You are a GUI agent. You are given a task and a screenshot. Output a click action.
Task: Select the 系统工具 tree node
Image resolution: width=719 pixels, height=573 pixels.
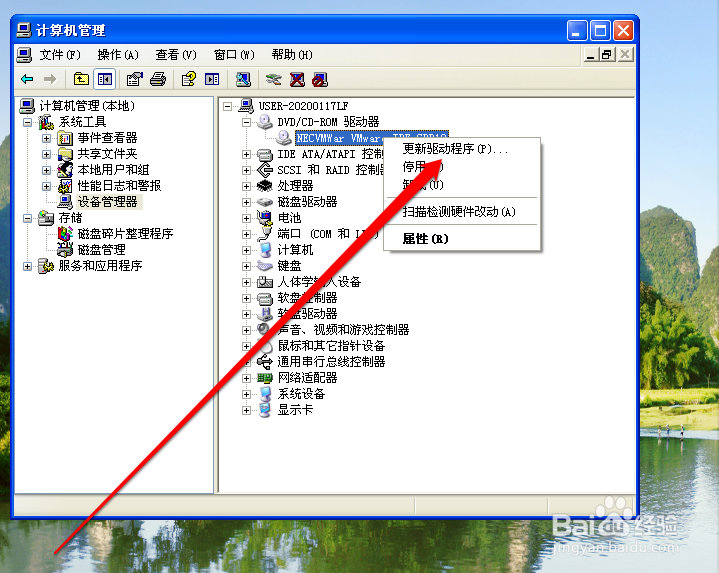82,122
